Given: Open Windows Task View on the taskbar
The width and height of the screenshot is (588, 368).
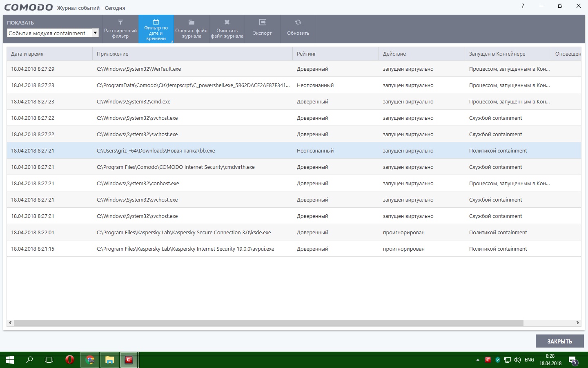Looking at the screenshot, I should (x=49, y=360).
